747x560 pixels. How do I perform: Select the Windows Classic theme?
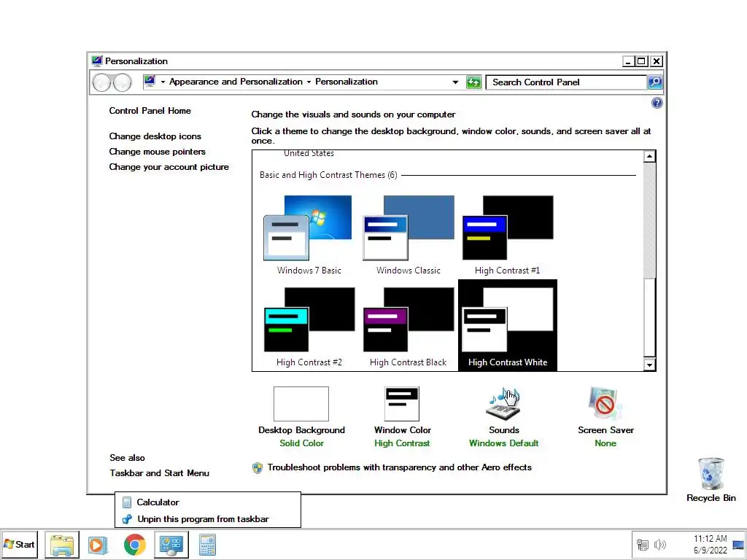tap(409, 236)
